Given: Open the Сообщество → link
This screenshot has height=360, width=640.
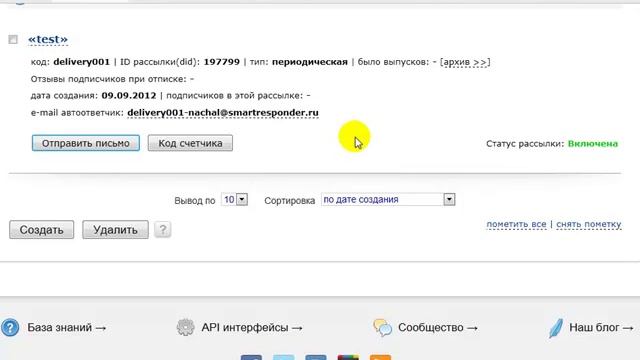Looking at the screenshot, I should (x=438, y=328).
